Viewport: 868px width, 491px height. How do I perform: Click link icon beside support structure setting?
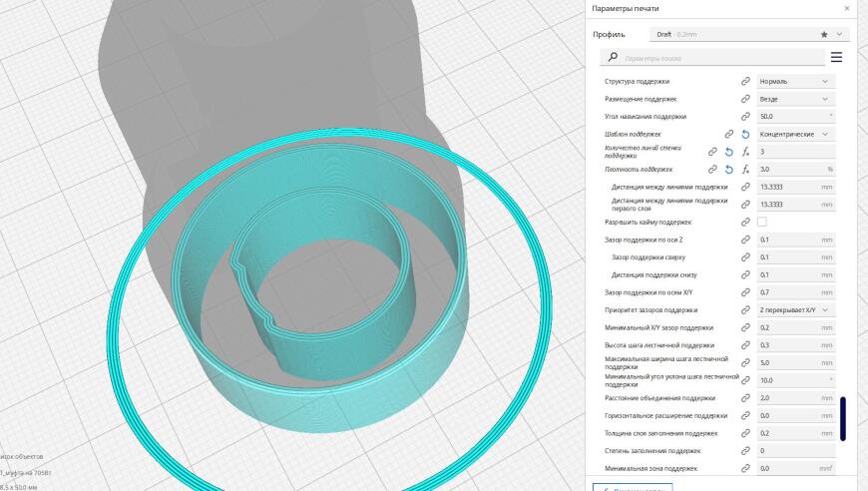point(744,81)
